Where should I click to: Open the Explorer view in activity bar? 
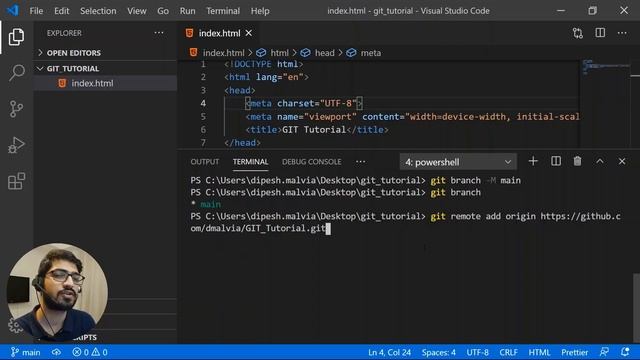16,37
